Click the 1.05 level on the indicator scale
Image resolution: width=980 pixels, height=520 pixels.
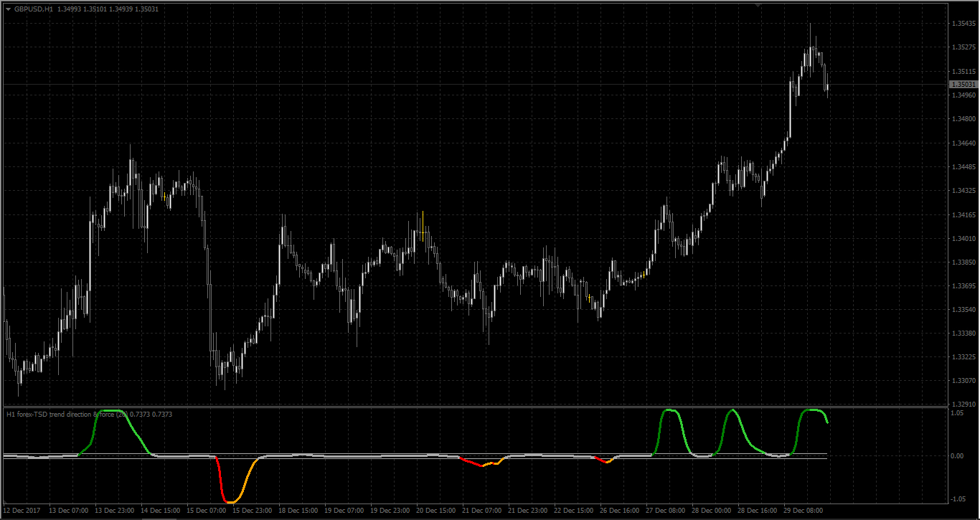(x=956, y=413)
